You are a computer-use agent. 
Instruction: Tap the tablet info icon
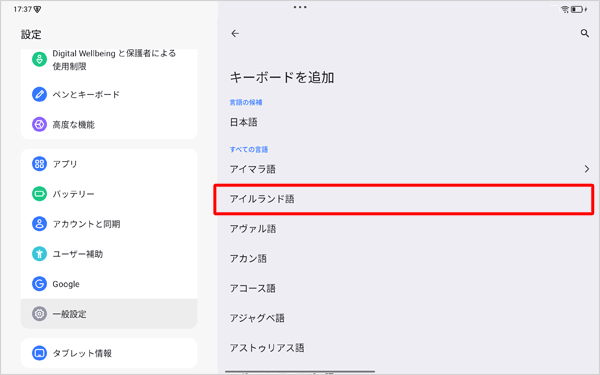click(39, 353)
